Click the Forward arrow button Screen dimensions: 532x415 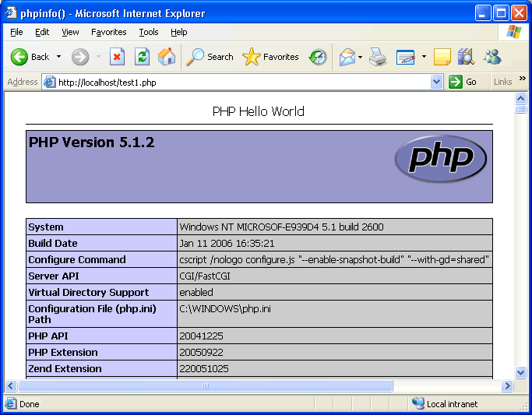(x=80, y=57)
